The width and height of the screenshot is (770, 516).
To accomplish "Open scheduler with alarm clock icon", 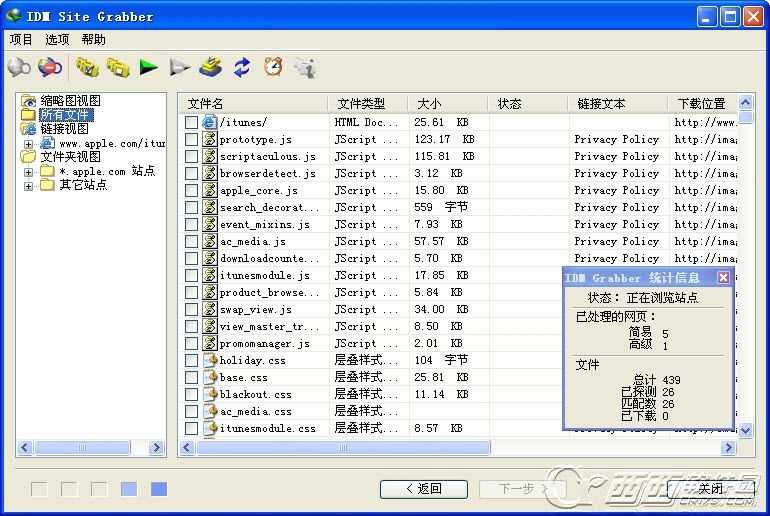I will pos(273,67).
